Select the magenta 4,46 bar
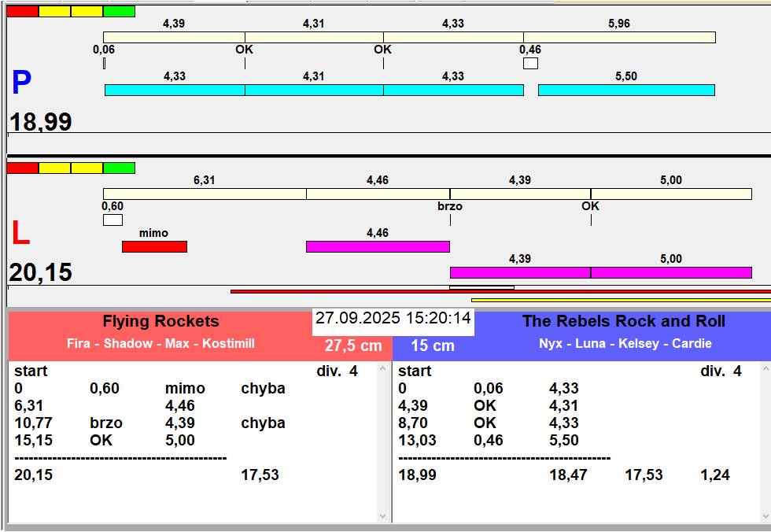This screenshot has height=532, width=771. 378,247
